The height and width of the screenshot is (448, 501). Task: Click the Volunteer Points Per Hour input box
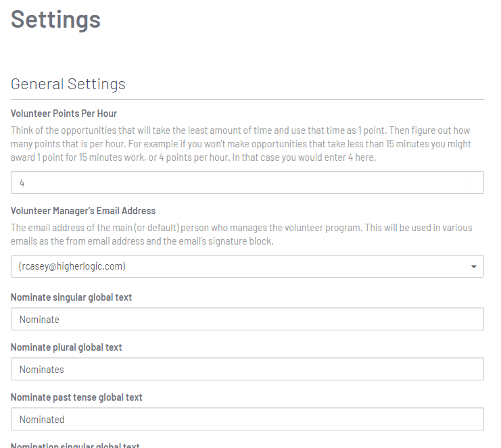(x=247, y=182)
